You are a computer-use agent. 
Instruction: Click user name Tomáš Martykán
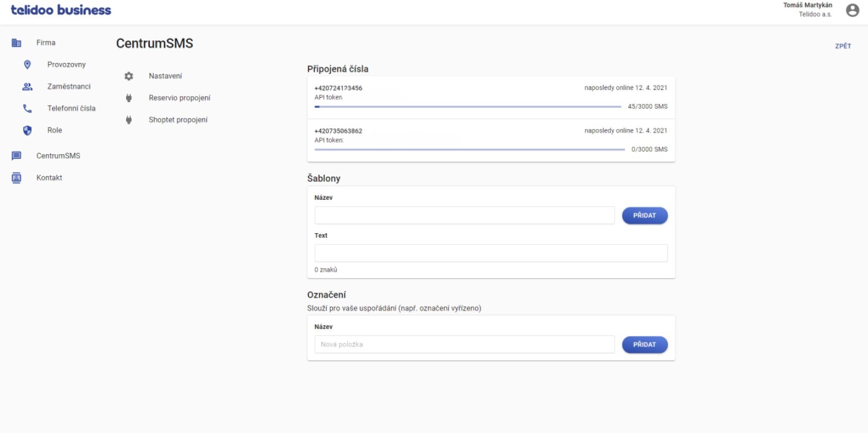click(x=808, y=6)
